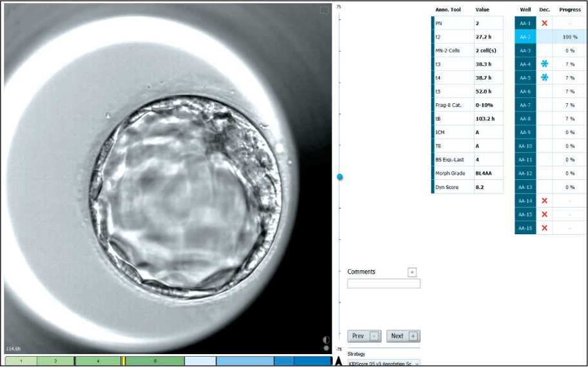Image resolution: width=588 pixels, height=367 pixels.
Task: Select well AA-7
Action: click(x=525, y=105)
